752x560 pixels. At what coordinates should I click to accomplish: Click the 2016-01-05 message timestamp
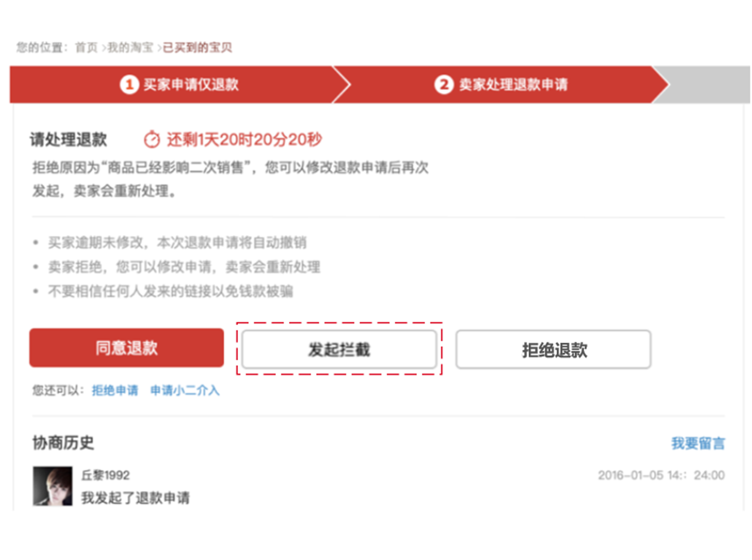pyautogui.click(x=661, y=475)
